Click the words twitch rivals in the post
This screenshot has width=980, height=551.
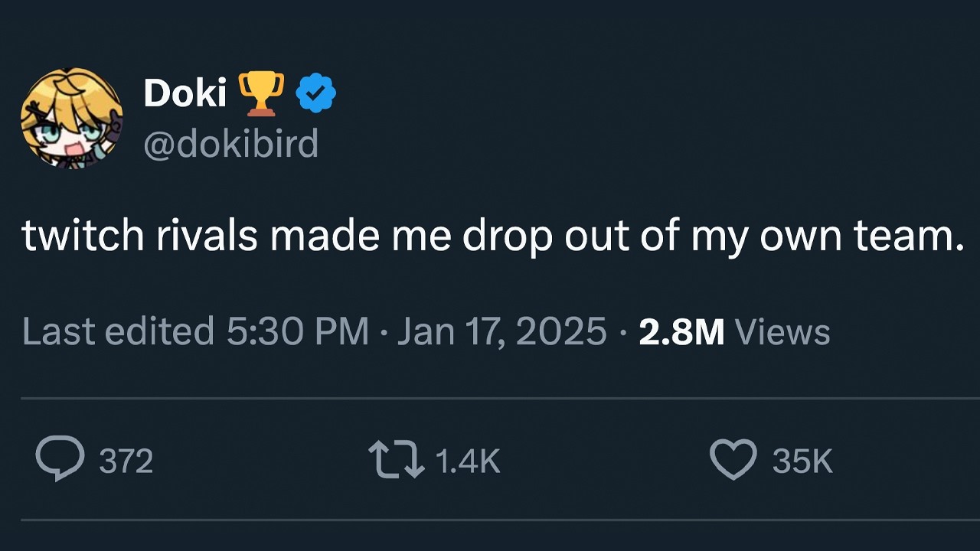[x=140, y=236]
